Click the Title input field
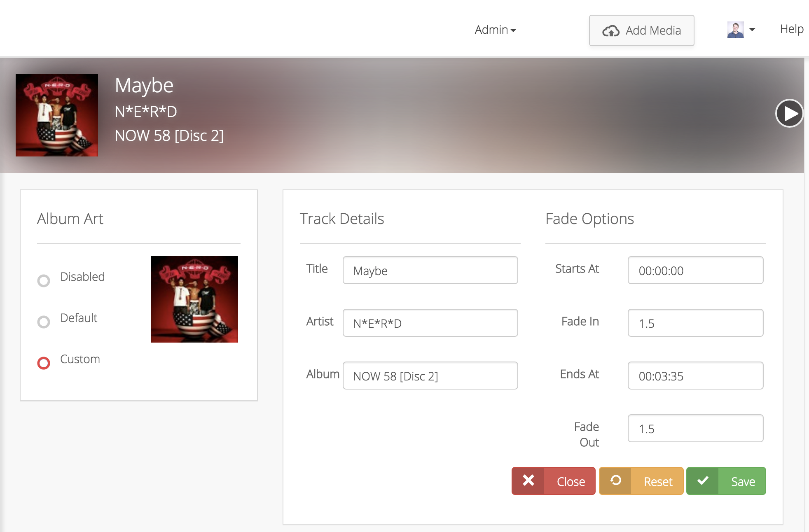This screenshot has height=532, width=809. pos(430,271)
